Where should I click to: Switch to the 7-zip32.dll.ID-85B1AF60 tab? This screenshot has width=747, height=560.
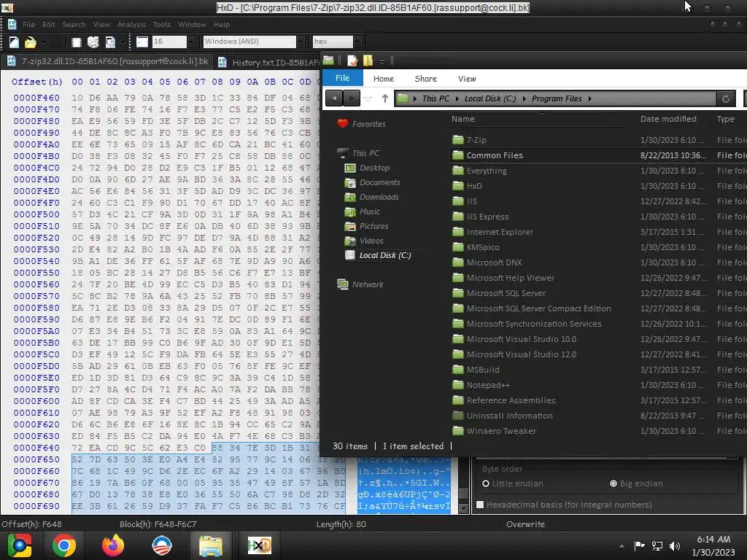[108, 61]
